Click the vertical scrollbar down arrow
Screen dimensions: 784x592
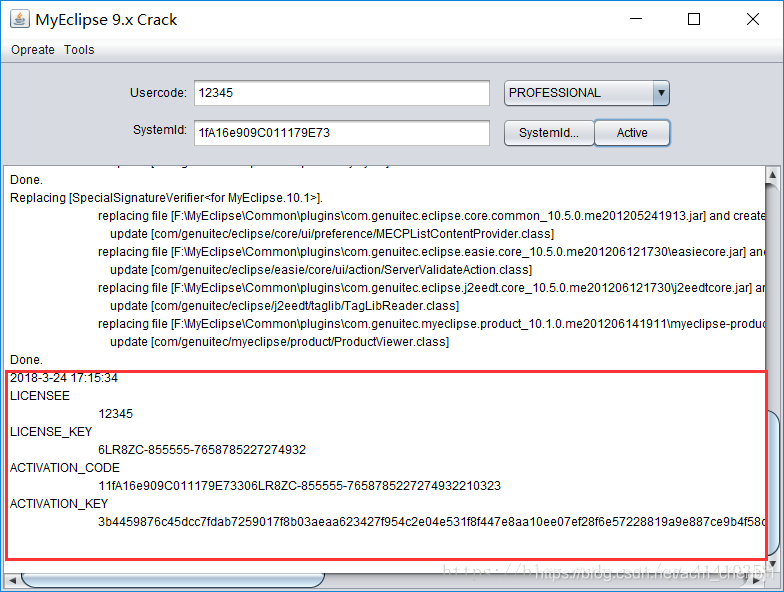click(772, 564)
